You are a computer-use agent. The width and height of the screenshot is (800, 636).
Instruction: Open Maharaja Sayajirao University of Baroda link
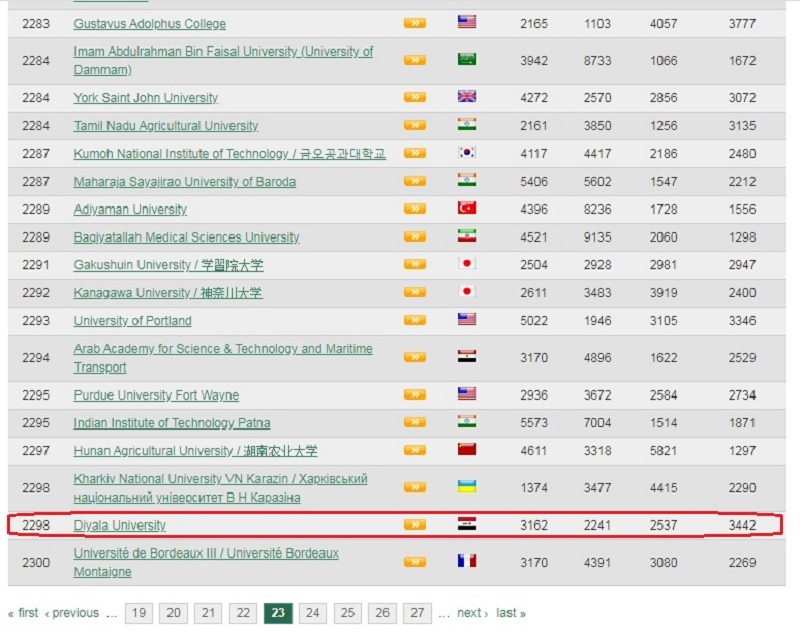pos(185,182)
